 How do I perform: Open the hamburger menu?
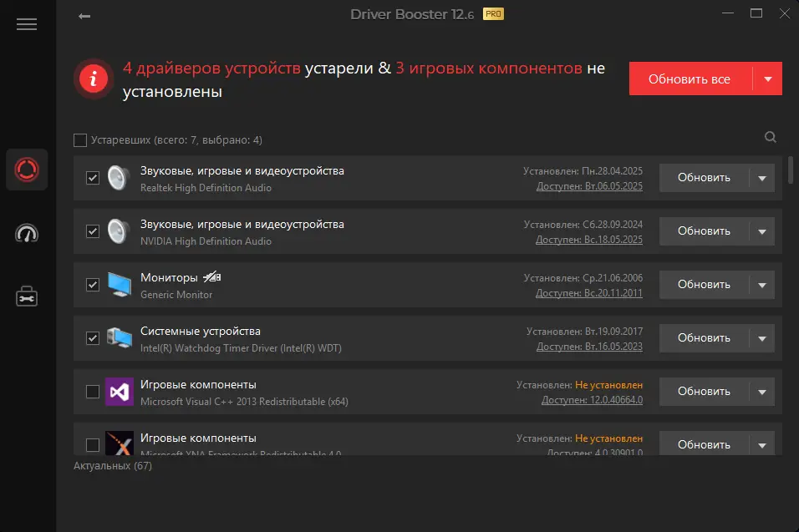27,24
